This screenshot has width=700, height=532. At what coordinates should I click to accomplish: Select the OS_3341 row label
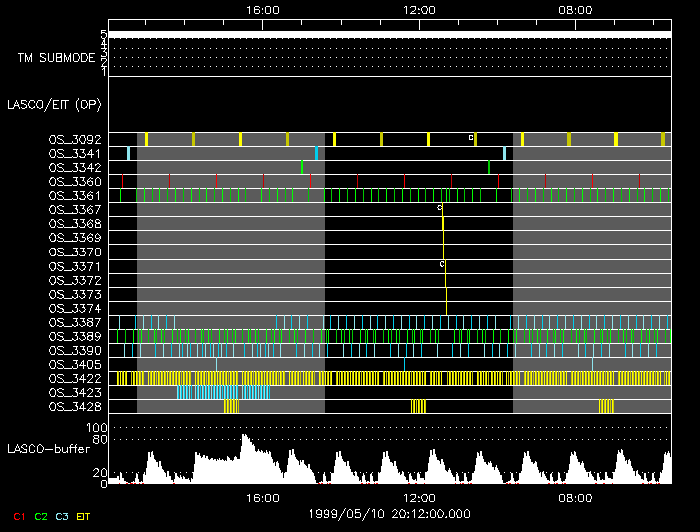click(75, 153)
